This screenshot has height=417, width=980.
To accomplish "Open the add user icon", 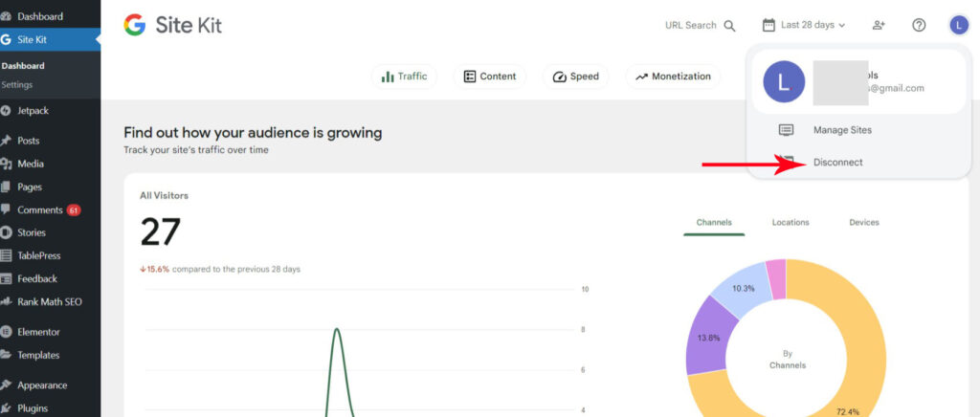I will (x=879, y=25).
